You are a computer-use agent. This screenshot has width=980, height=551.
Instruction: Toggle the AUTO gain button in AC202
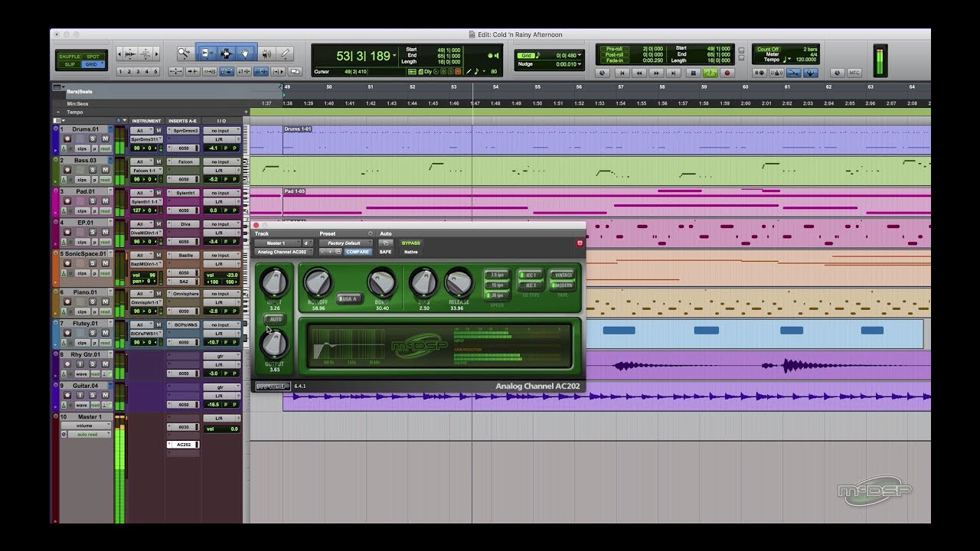tap(275, 318)
